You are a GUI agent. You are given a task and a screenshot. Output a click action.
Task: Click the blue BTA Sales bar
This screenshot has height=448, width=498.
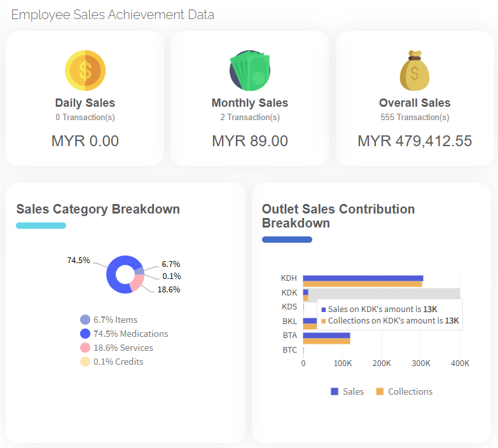point(326,335)
